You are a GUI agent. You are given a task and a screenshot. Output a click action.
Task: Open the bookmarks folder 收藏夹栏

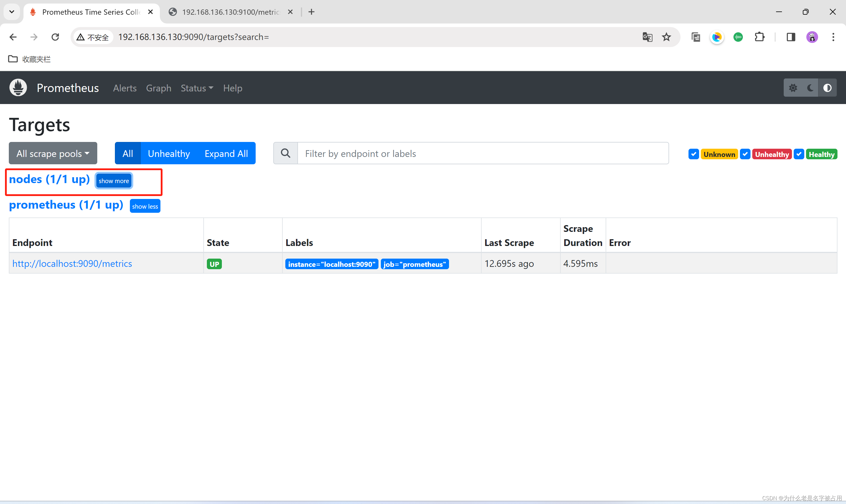tap(29, 59)
